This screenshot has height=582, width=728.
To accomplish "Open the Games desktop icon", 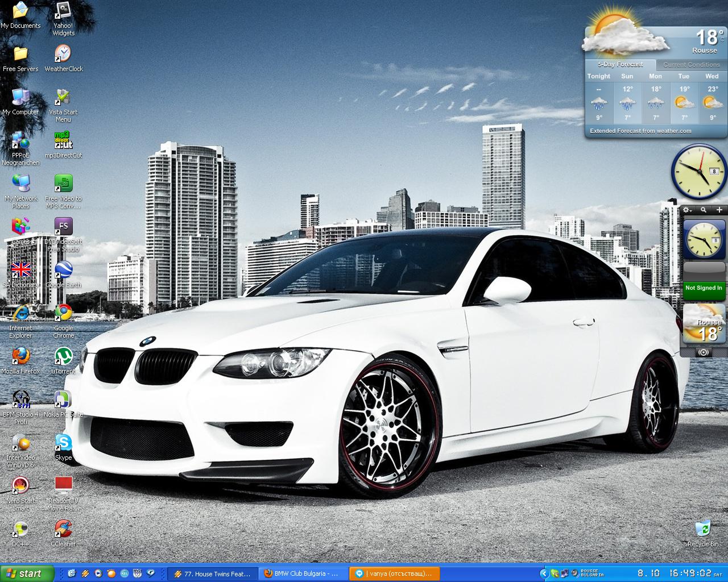I will coord(20,232).
